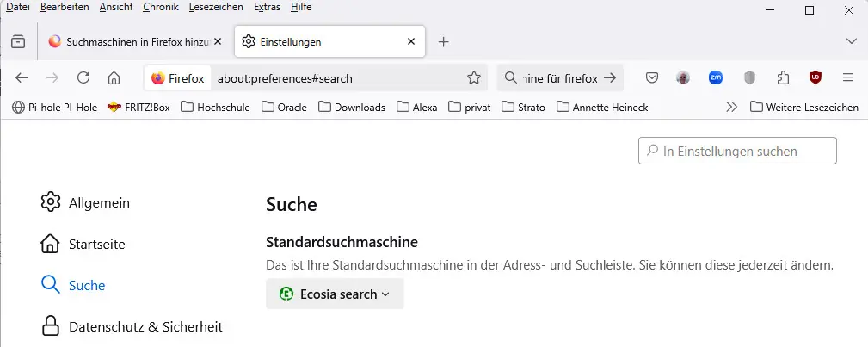Open the Firefox hamburger application menu
The width and height of the screenshot is (868, 347).
pos(848,77)
